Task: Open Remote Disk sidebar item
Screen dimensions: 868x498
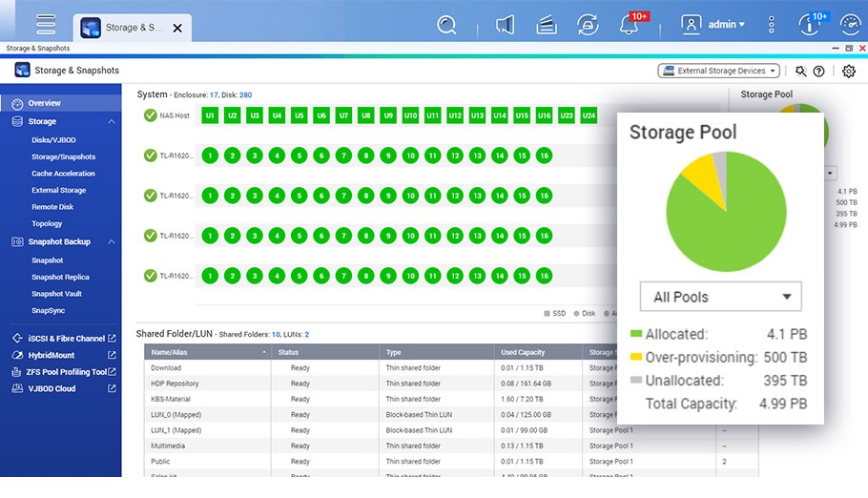Action: click(52, 207)
